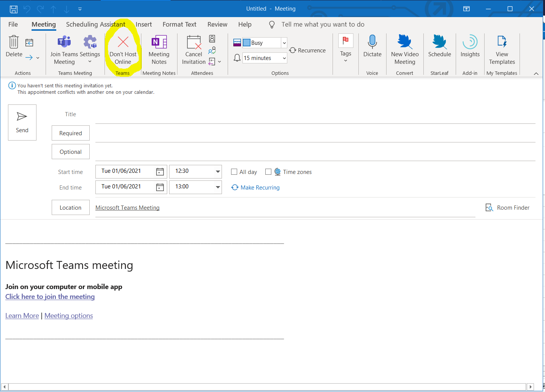Click the Required attendees button
545x392 pixels.
pos(71,133)
